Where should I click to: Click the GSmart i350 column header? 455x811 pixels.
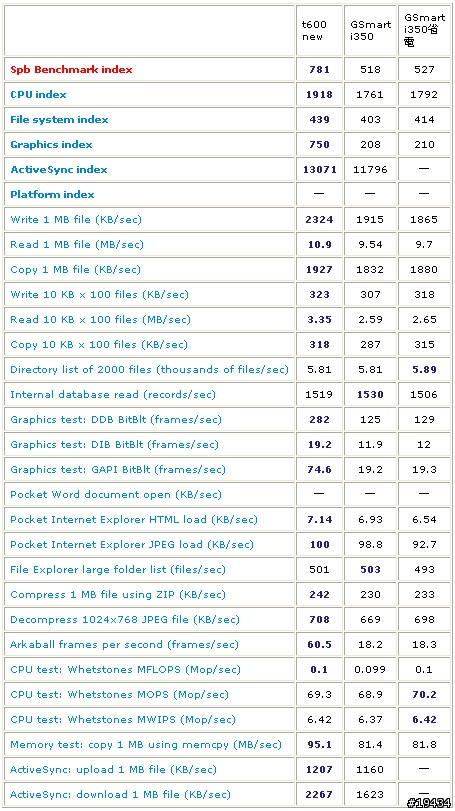(370, 31)
